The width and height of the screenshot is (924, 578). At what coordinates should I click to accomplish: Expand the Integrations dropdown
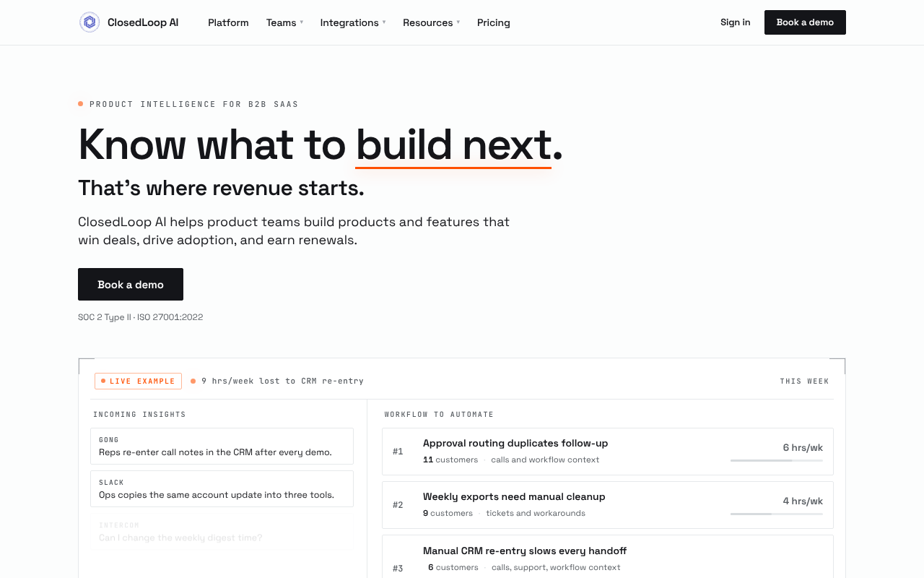(353, 22)
